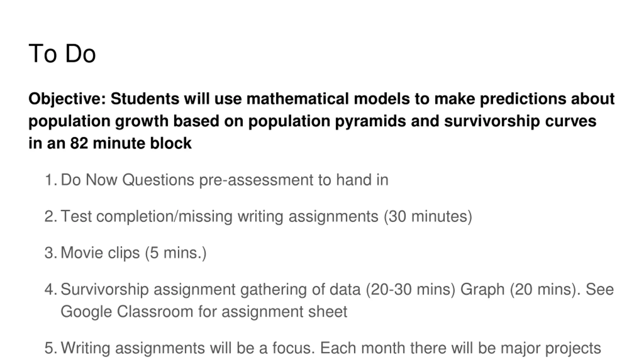644x362 pixels.
Task: Click the words "survivorship curves" in objective
Action: (x=520, y=121)
